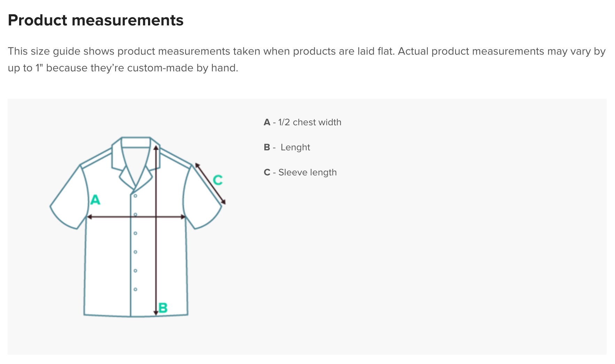The height and width of the screenshot is (364, 615).
Task: Click the left arrowhead of the chest arrow
Action: [x=89, y=217]
